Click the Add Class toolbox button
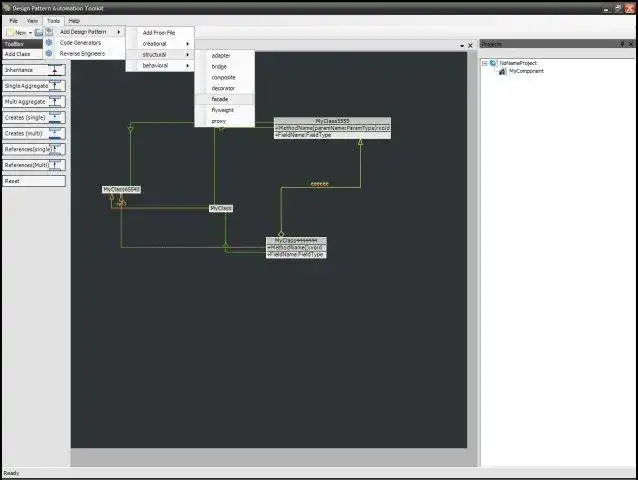Image resolution: width=638 pixels, height=480 pixels. coord(23,54)
